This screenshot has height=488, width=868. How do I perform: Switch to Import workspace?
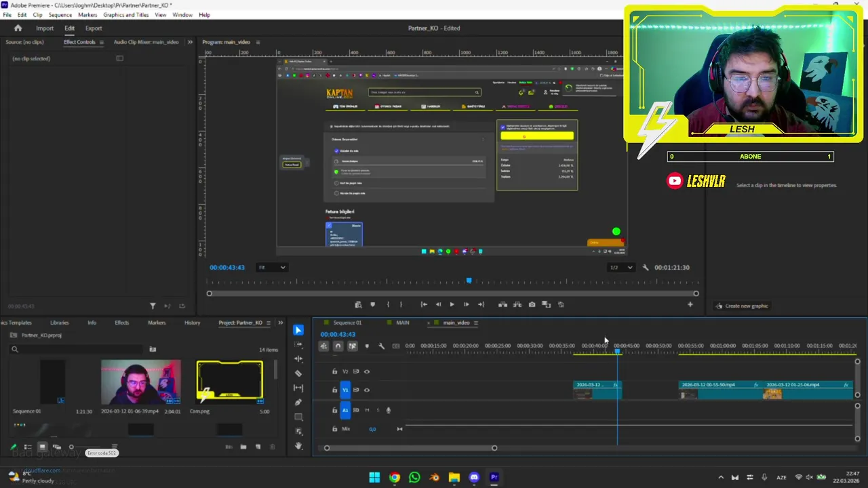[x=45, y=28]
